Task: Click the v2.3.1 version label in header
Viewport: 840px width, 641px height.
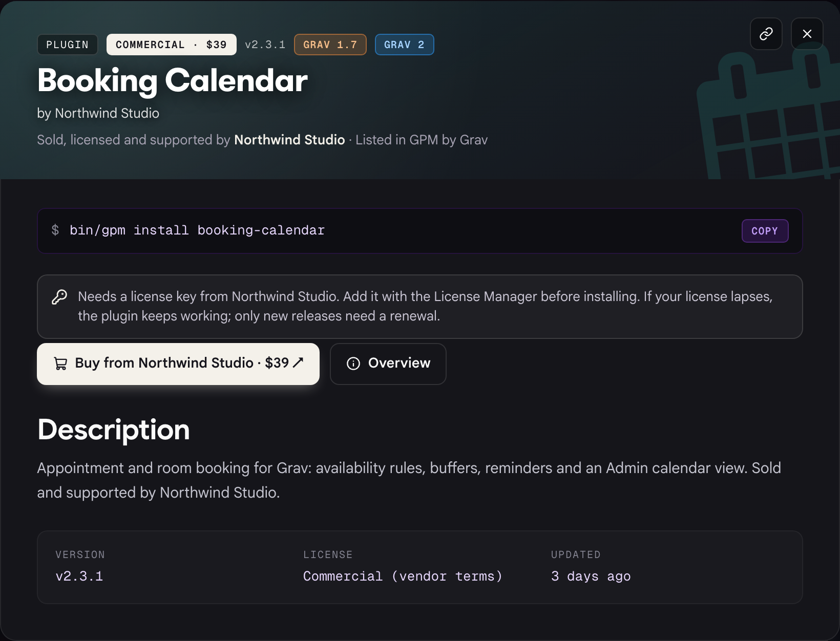Action: pyautogui.click(x=265, y=45)
